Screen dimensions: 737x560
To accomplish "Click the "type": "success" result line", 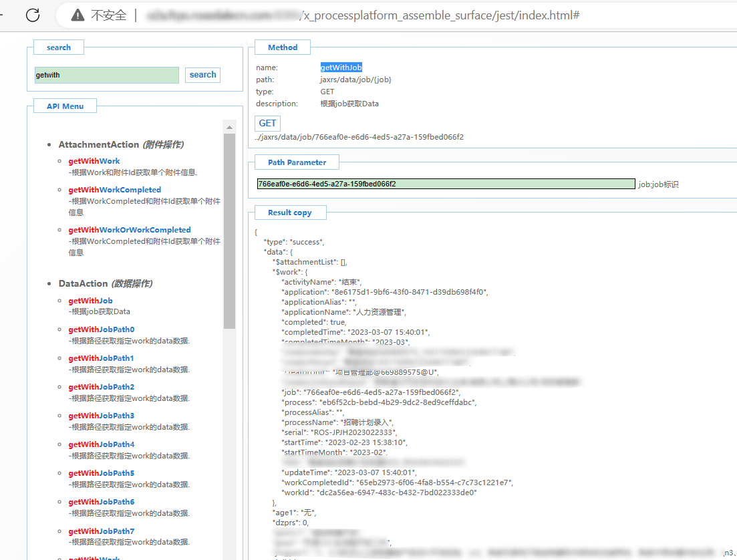I will point(294,242).
